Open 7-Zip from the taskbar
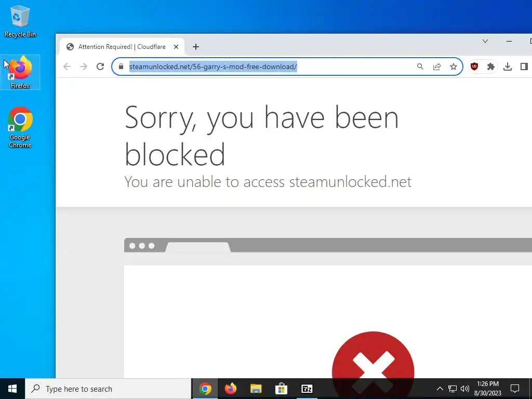The image size is (532, 399). click(307, 389)
